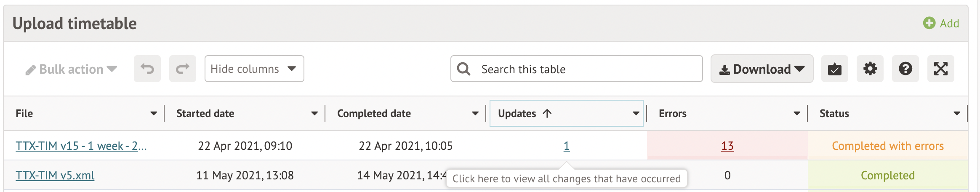Expand the Download options
Screen dimensions: 980x192
pyautogui.click(x=762, y=69)
